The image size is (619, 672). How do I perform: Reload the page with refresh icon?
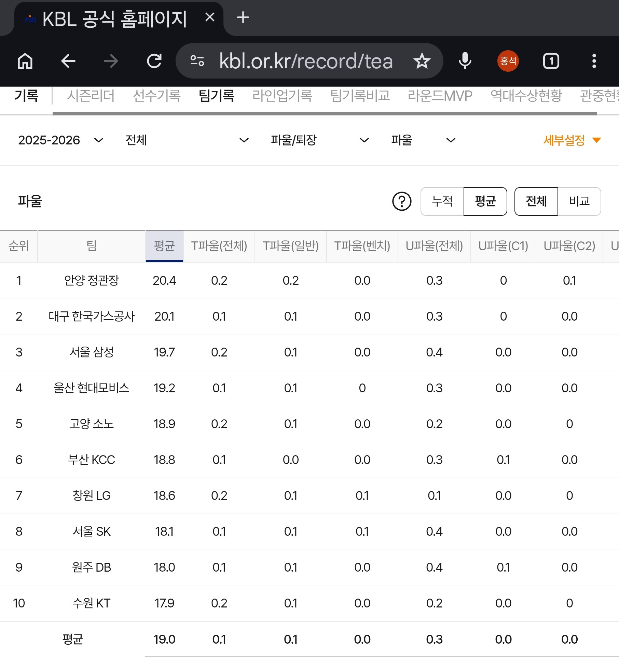154,61
